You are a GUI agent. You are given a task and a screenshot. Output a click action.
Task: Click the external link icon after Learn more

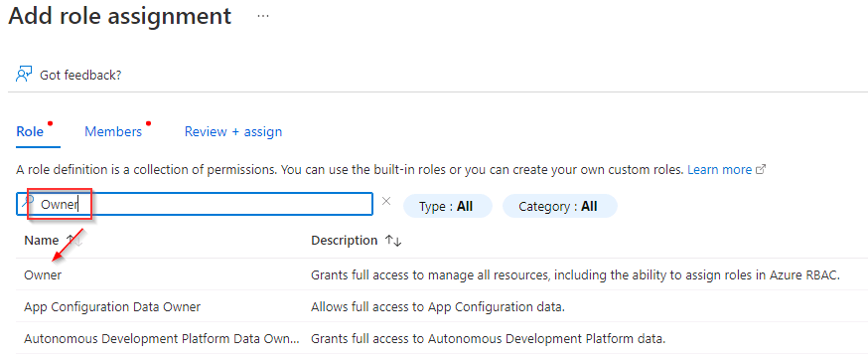[761, 170]
